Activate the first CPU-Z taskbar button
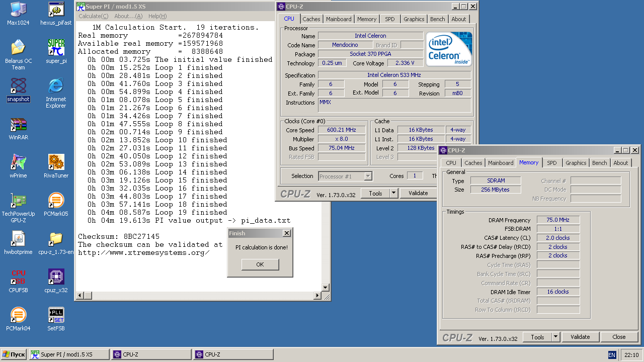Screen dimensions: 644x362 151,354
